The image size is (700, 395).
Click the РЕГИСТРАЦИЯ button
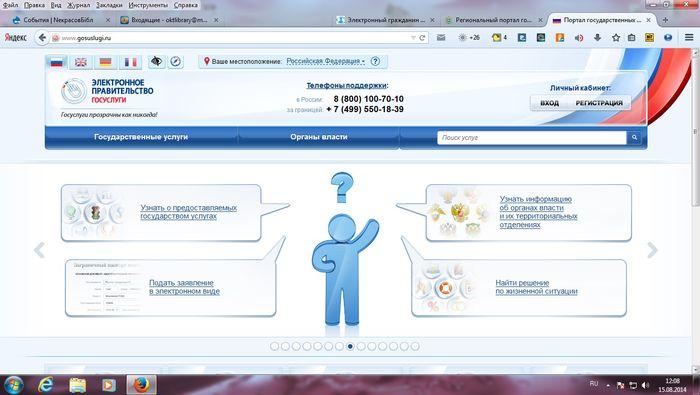click(x=599, y=103)
